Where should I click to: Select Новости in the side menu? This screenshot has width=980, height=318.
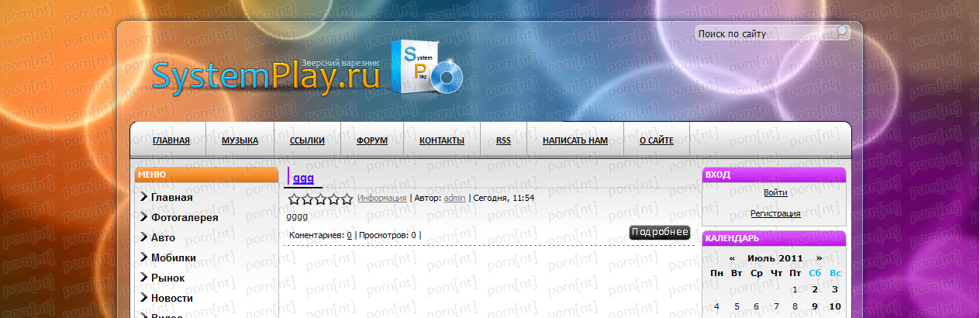coord(172,299)
